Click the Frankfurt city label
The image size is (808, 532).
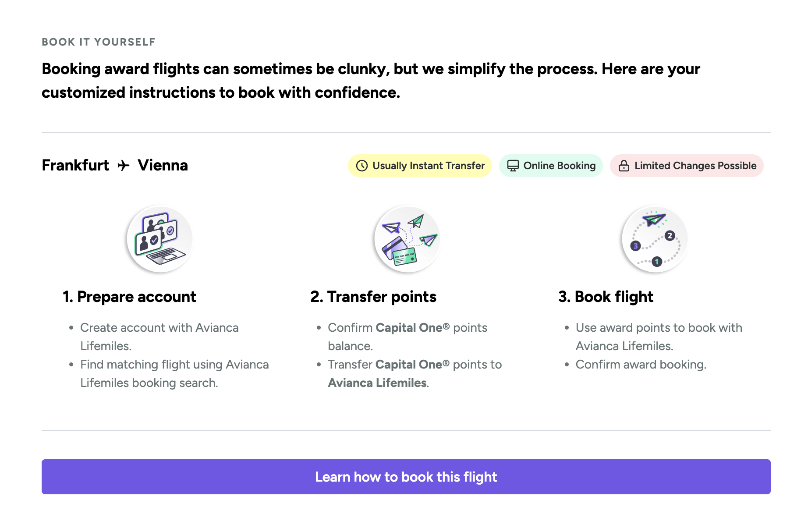75,165
